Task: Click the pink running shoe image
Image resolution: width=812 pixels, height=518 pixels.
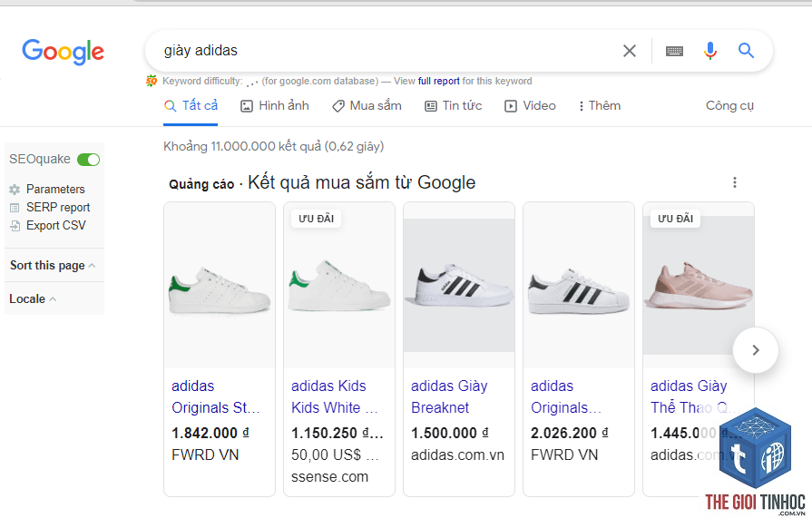Action: pyautogui.click(x=698, y=286)
